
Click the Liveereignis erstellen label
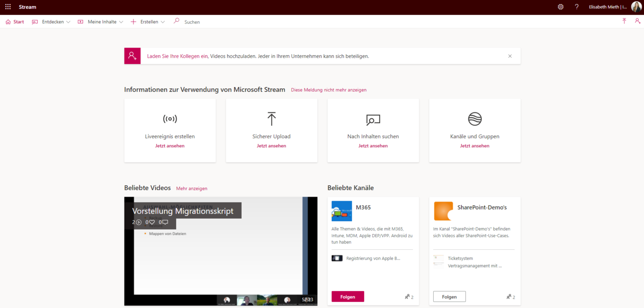click(x=170, y=137)
